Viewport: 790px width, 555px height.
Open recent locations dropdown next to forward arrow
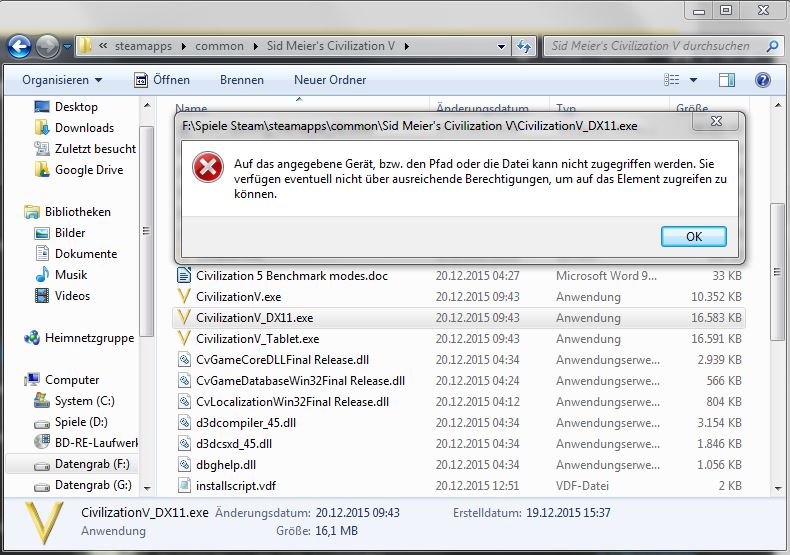[x=68, y=46]
